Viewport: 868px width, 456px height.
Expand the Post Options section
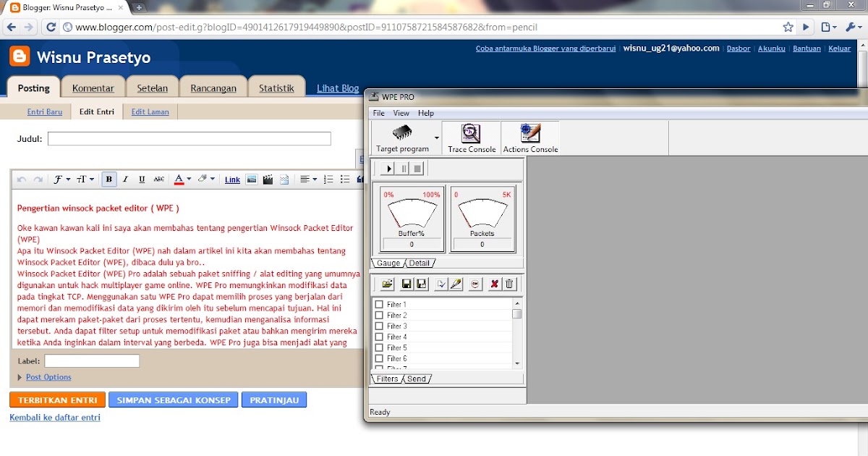coord(44,377)
